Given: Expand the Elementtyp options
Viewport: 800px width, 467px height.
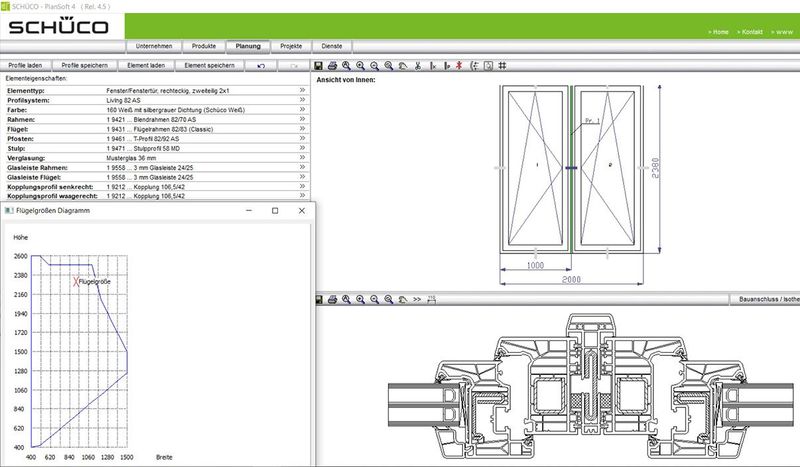Looking at the screenshot, I should coord(302,90).
